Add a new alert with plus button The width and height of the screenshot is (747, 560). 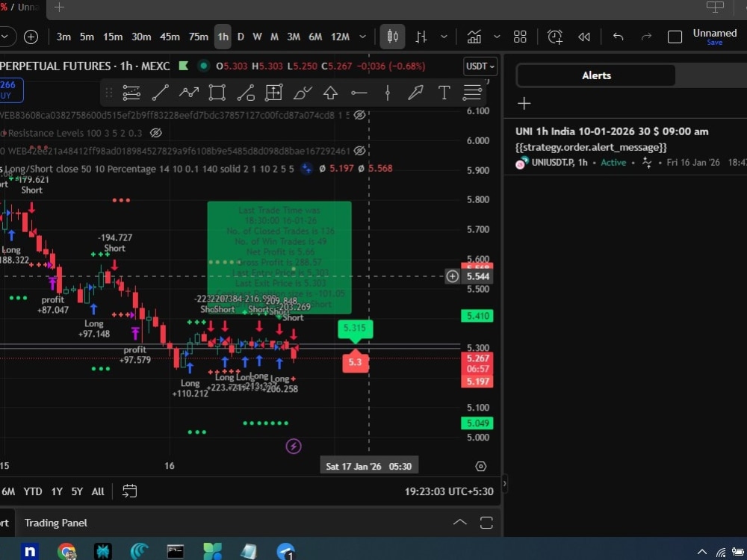[524, 103]
